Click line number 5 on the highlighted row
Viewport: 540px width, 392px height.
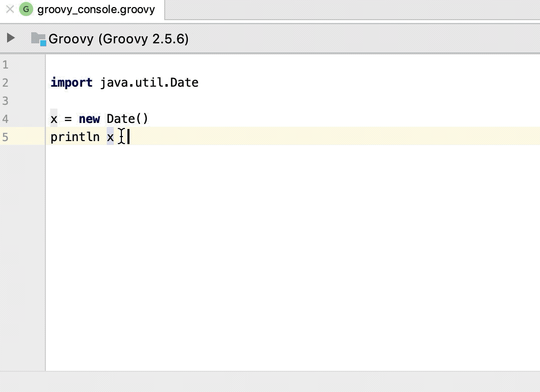pyautogui.click(x=6, y=137)
